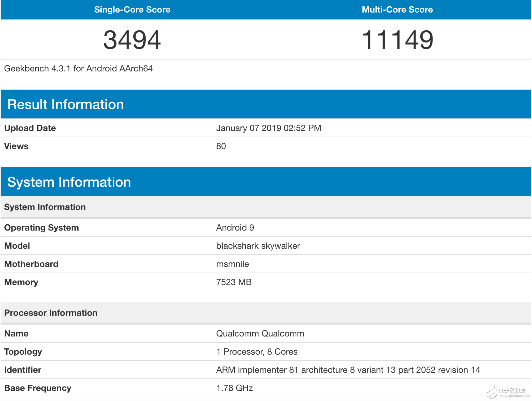Click the ARM implementer identifier text
The width and height of the screenshot is (532, 401).
[348, 370]
